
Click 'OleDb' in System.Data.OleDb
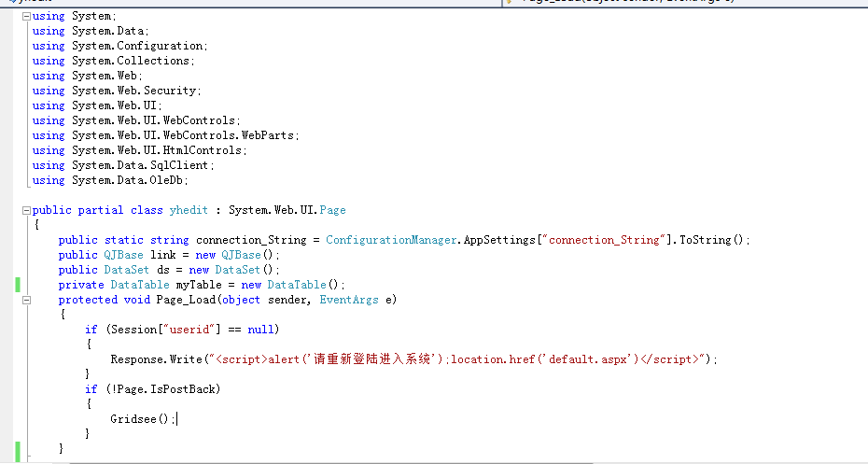point(167,180)
